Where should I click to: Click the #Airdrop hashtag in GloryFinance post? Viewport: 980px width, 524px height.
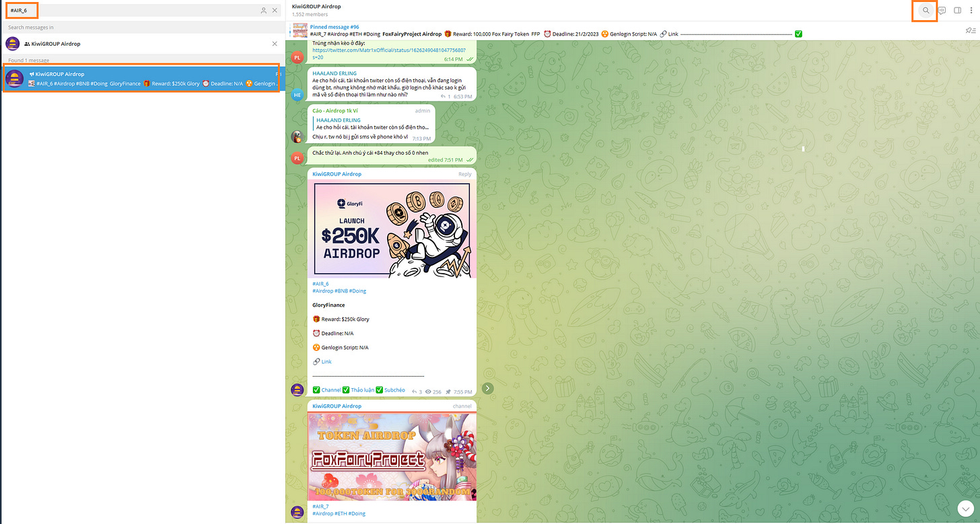click(322, 291)
